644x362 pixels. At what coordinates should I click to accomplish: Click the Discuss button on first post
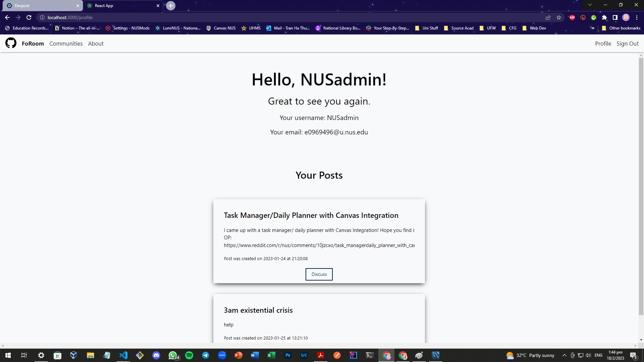[x=319, y=274]
